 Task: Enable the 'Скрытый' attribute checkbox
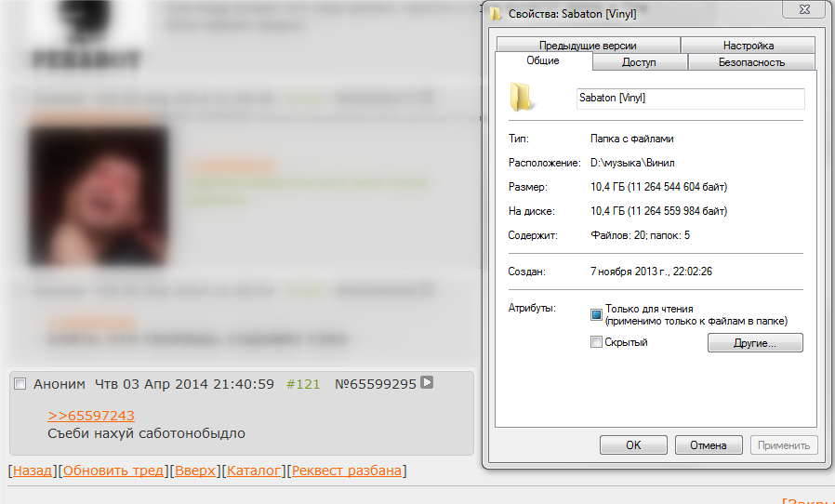point(596,342)
